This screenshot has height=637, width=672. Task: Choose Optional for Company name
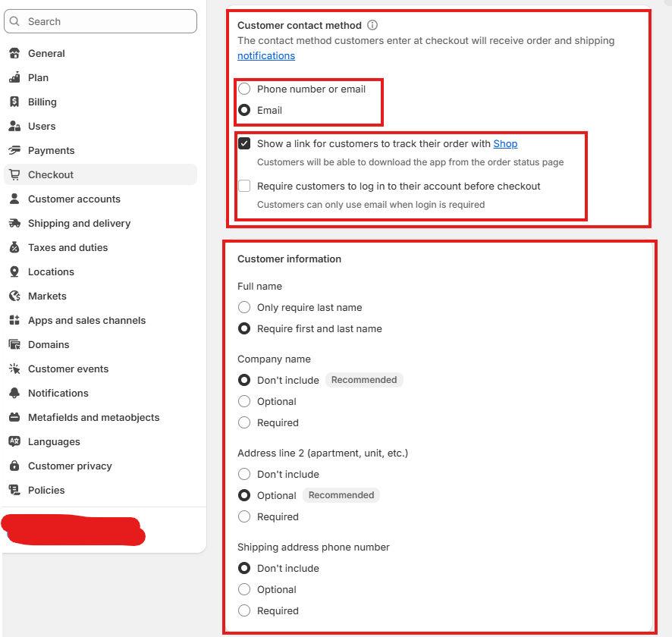(244, 401)
